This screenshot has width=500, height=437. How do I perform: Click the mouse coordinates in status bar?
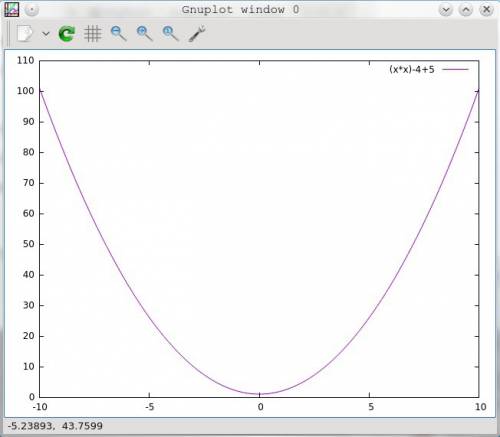(55, 426)
